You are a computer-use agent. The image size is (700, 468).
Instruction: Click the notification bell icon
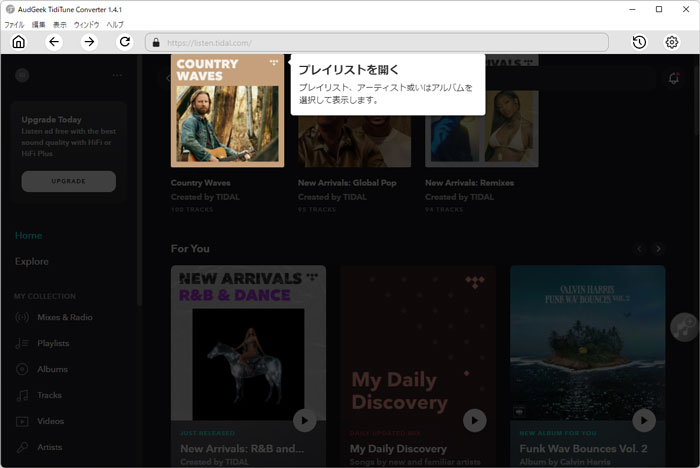coord(674,79)
